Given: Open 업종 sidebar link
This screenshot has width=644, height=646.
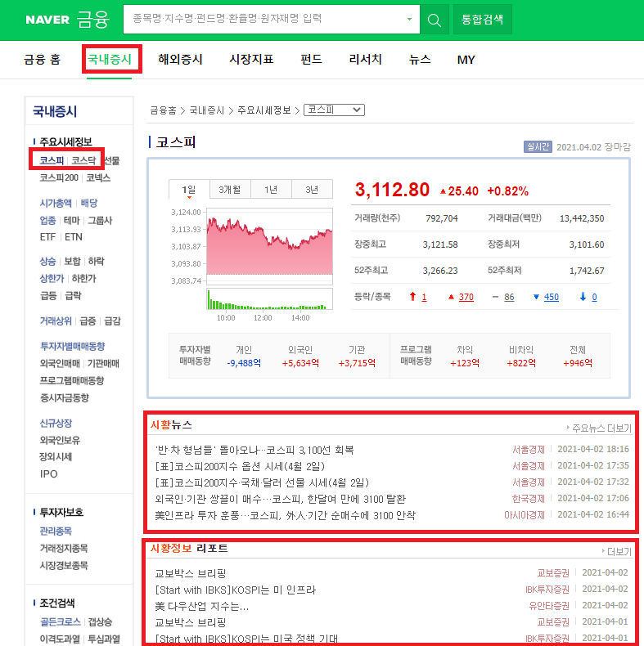Looking at the screenshot, I should 47,221.
